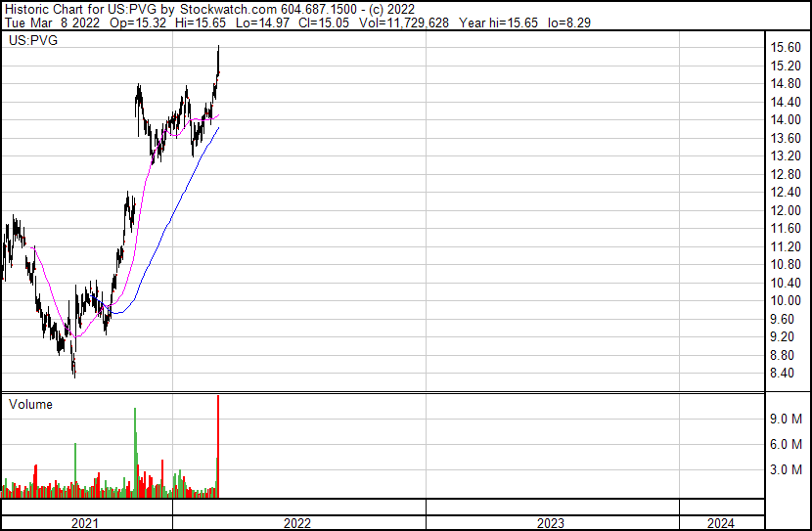Click the 15.60 price axis label
Image resolution: width=812 pixels, height=531 pixels.
tap(786, 48)
